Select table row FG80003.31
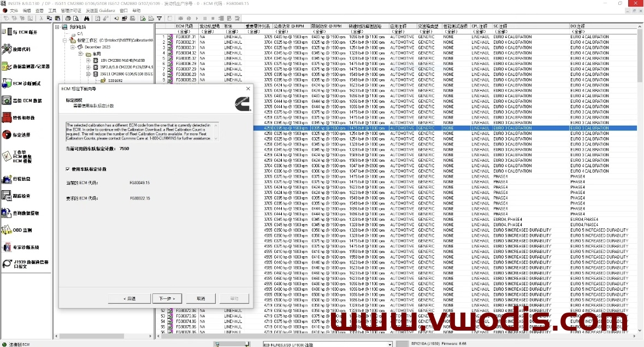The height and width of the screenshot is (347, 644). (x=397, y=48)
